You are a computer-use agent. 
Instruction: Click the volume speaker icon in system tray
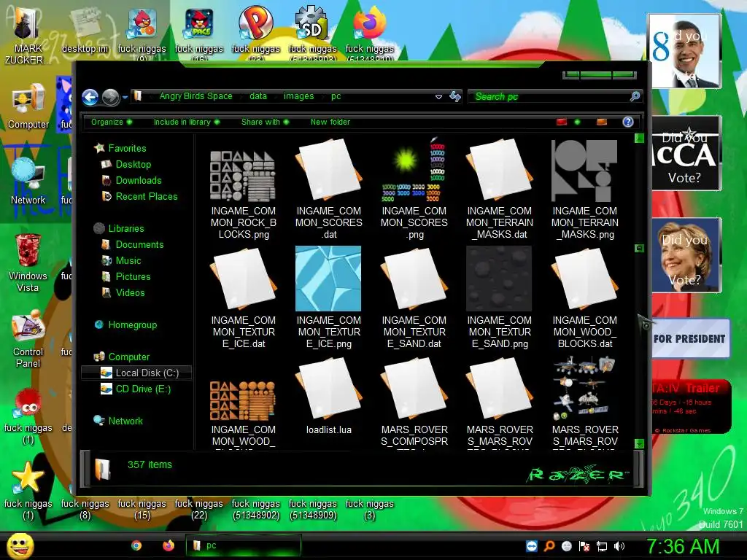619,546
